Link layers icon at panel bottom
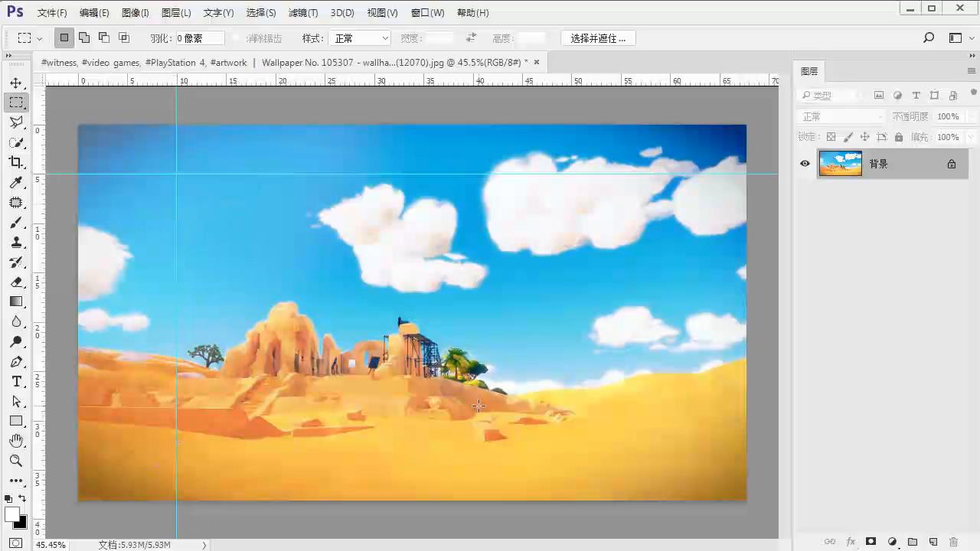 tap(830, 542)
